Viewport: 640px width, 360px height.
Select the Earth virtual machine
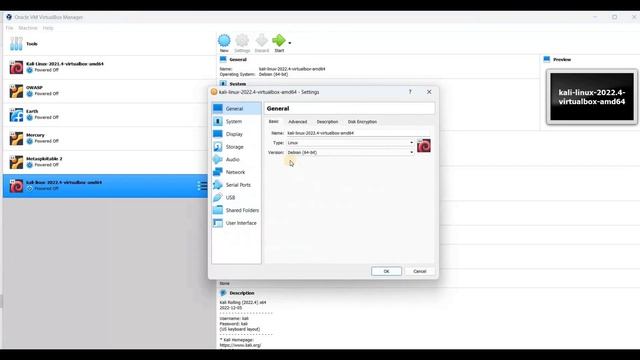(109, 114)
